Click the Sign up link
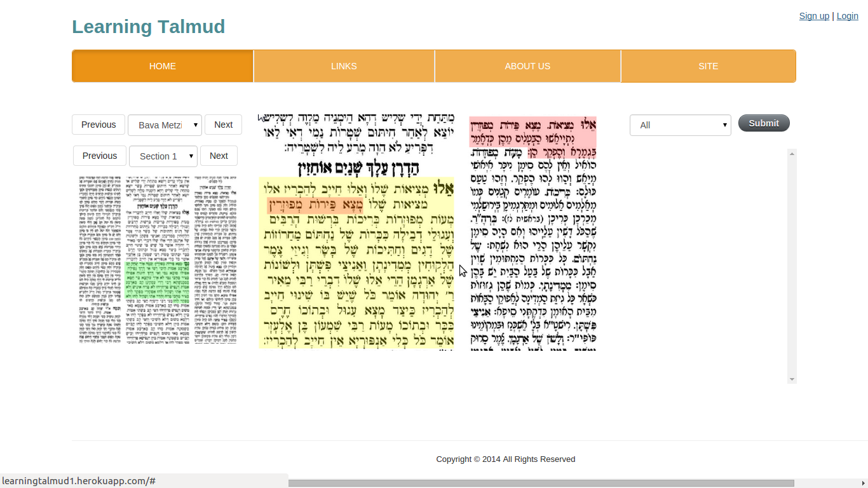Screen dimensions: 868x488 [x=814, y=16]
